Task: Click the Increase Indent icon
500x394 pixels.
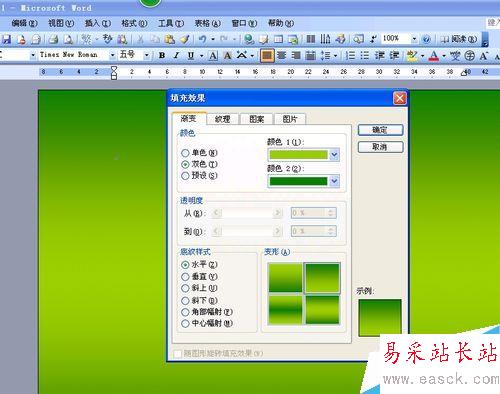Action: coord(394,55)
